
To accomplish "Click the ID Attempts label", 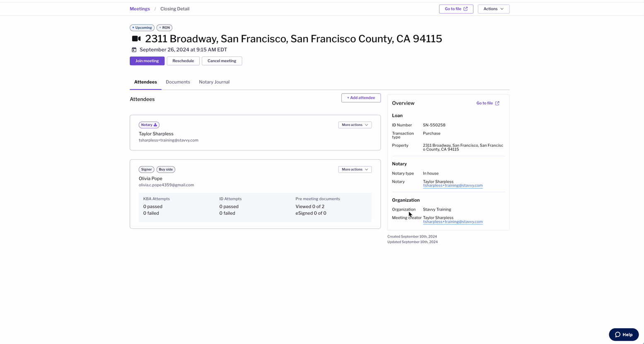I will pos(230,199).
